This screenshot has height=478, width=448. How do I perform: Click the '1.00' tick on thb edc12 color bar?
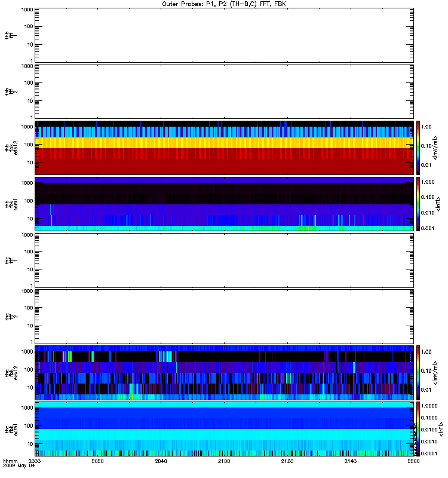(x=426, y=127)
